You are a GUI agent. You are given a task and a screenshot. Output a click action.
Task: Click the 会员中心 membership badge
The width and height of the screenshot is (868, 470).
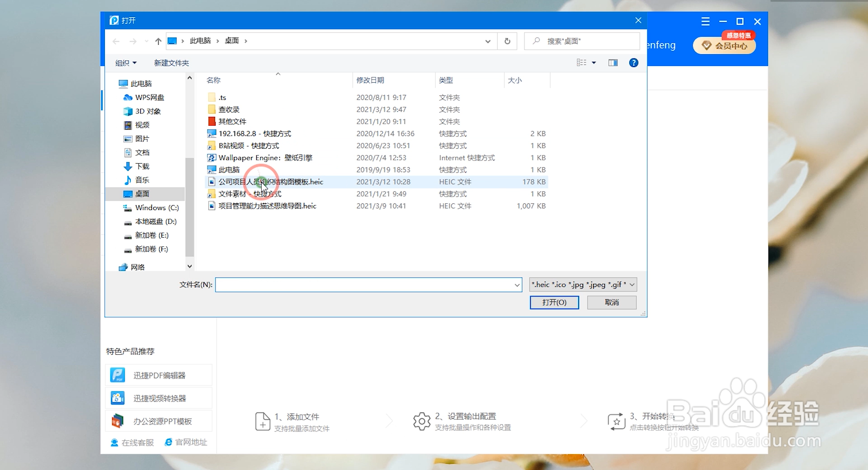coord(724,46)
